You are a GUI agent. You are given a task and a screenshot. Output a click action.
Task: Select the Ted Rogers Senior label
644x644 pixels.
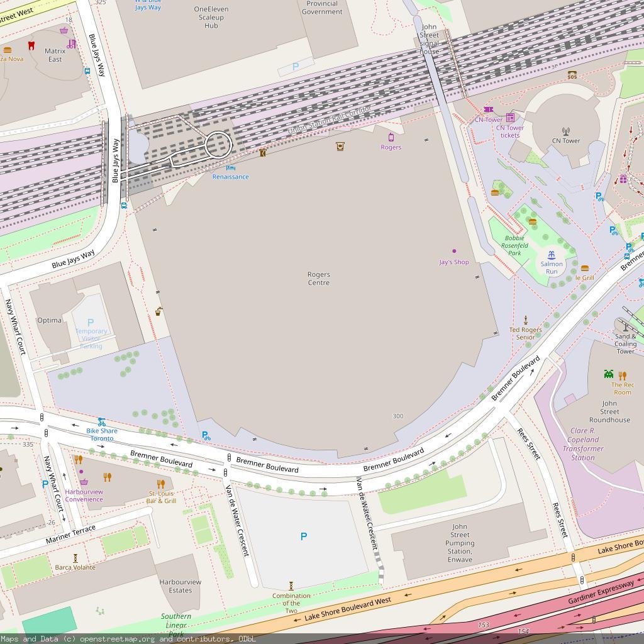point(526,333)
